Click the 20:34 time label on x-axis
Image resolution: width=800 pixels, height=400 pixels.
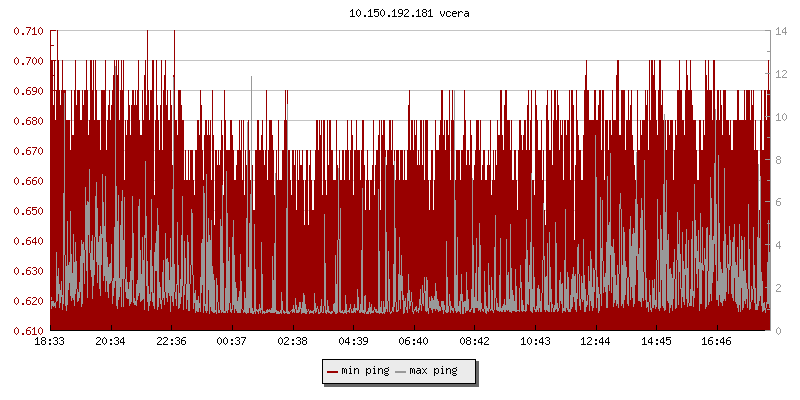coord(110,341)
